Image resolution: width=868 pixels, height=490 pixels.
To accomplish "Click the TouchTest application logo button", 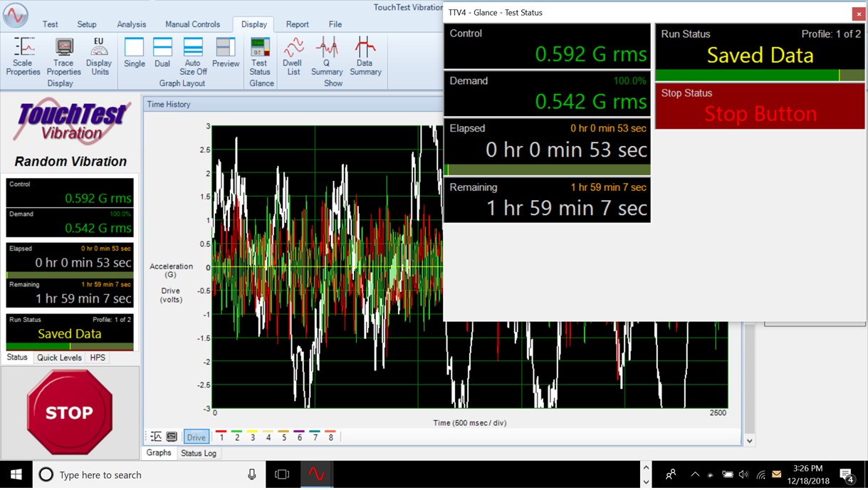I will 16,15.
